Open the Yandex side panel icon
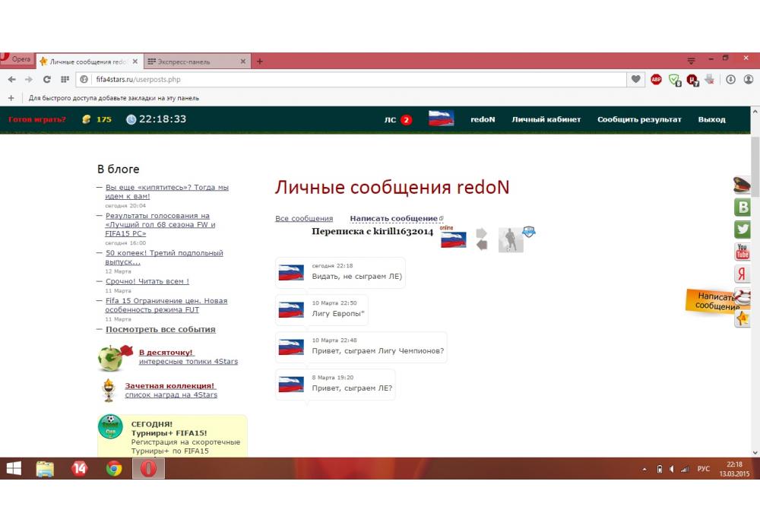 [x=743, y=274]
